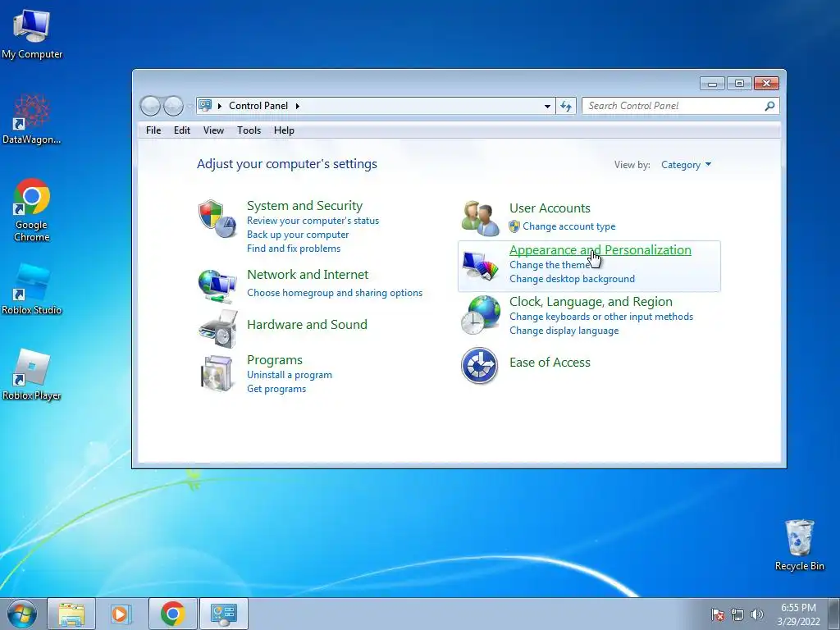Expand the address bar history dropdown arrow
840x630 pixels.
pyautogui.click(x=547, y=106)
